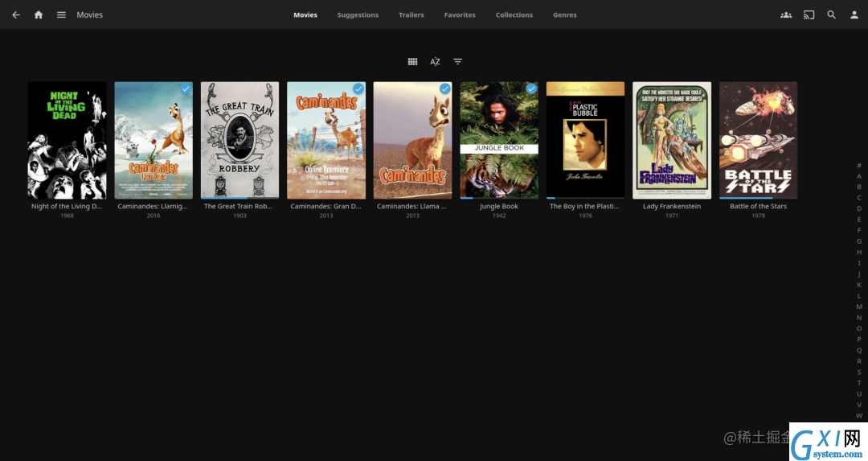Viewport: 868px width, 461px height.
Task: Toggle played checkmark on Jungle Book poster
Action: (x=531, y=88)
